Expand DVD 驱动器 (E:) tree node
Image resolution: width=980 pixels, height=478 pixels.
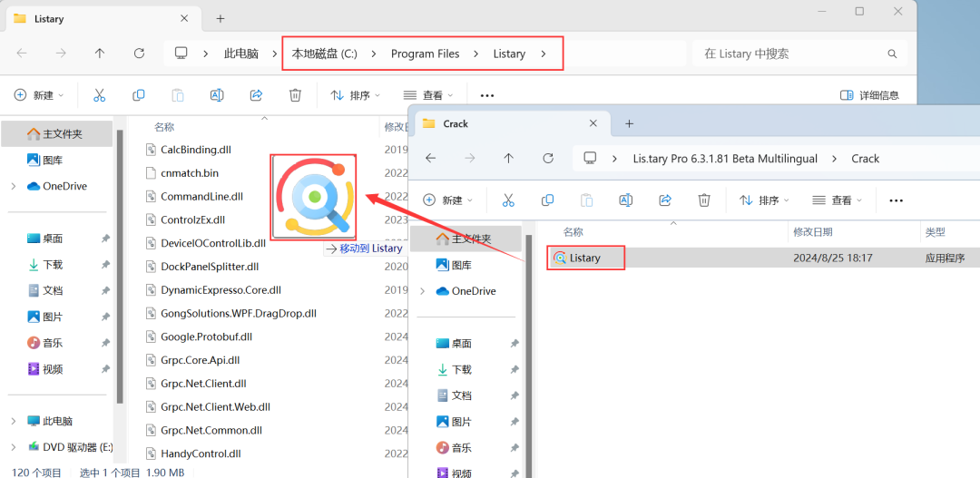coord(14,447)
